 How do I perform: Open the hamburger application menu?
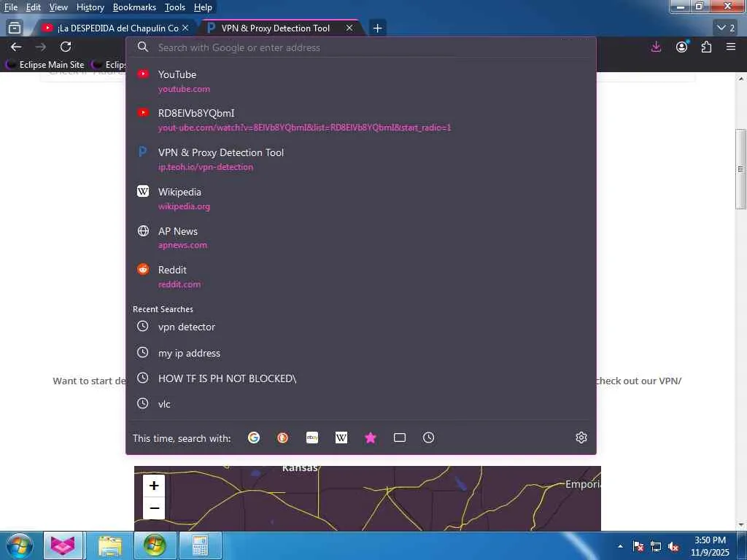pos(731,47)
